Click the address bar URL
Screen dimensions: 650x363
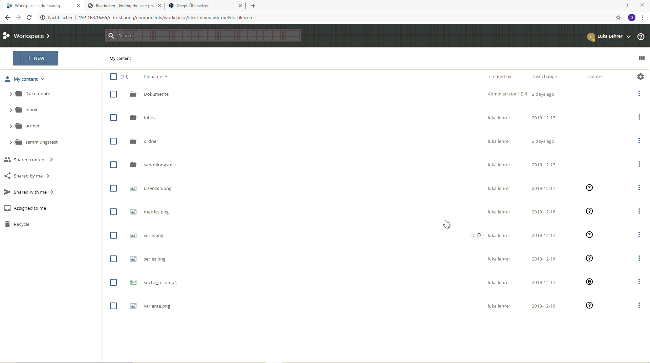pos(165,17)
